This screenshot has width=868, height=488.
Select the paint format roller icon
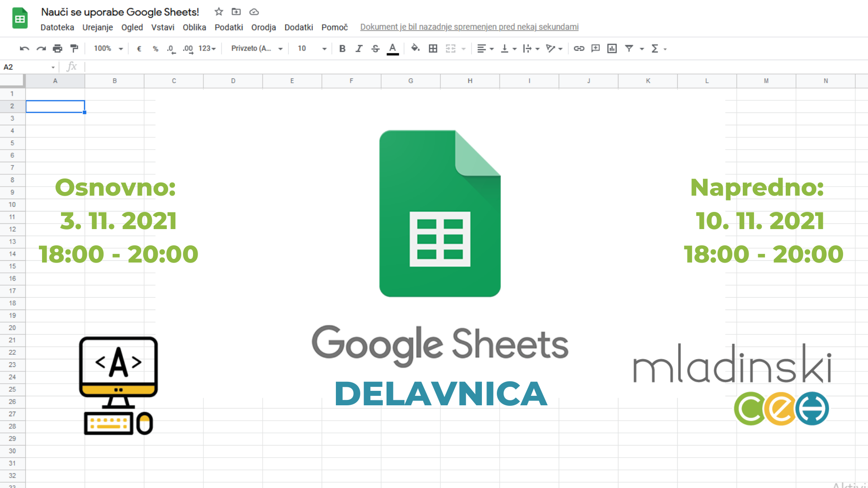tap(74, 48)
